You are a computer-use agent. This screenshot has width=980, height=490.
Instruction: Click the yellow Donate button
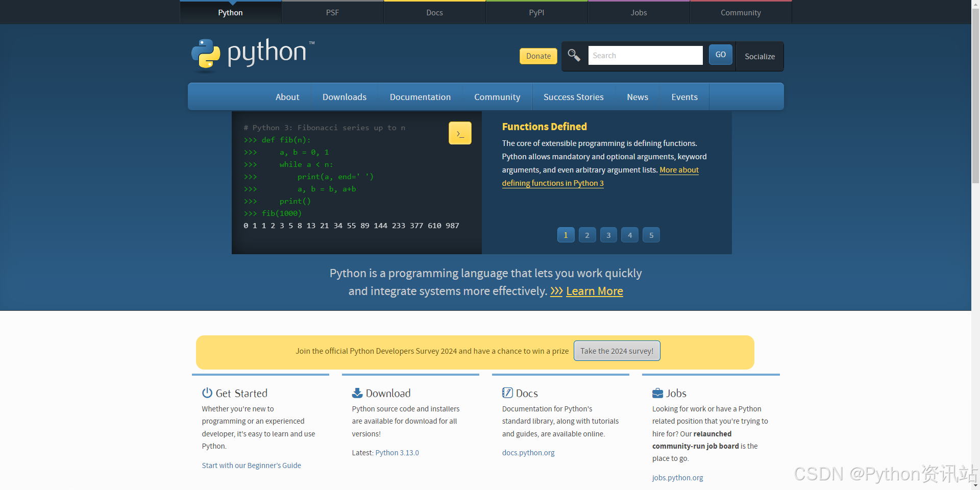click(x=538, y=56)
